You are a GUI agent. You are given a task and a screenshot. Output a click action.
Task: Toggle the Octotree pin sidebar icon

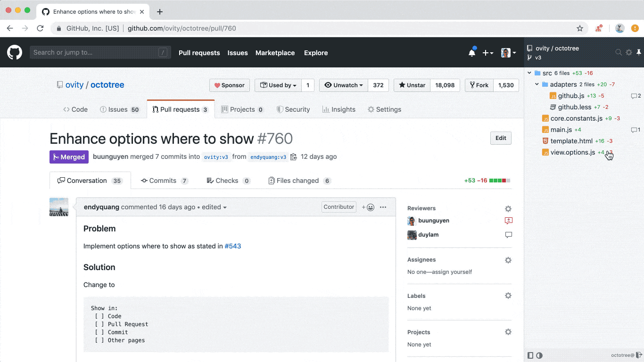639,52
